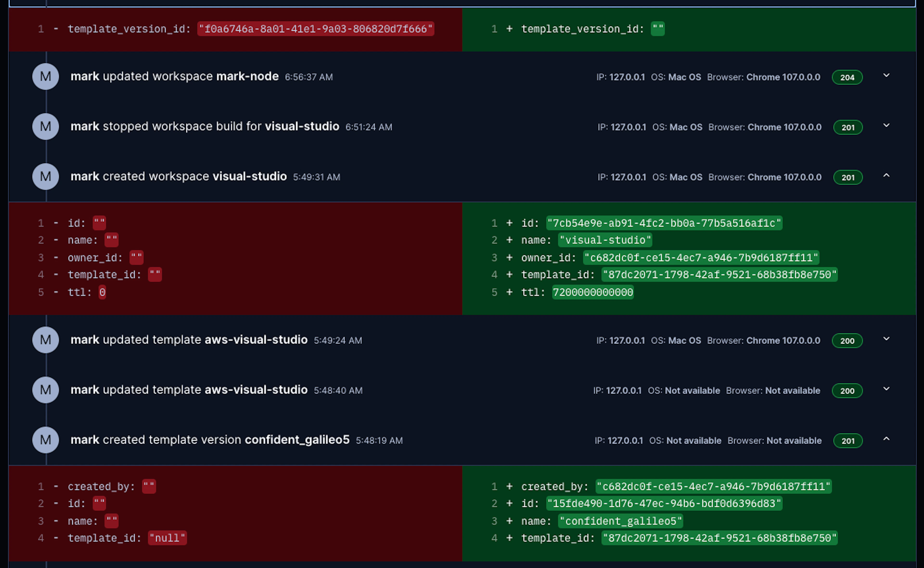
Task: Click 'Browser: Chrome 107.0.0.0' on 5:49:24 AM row
Action: coord(764,340)
